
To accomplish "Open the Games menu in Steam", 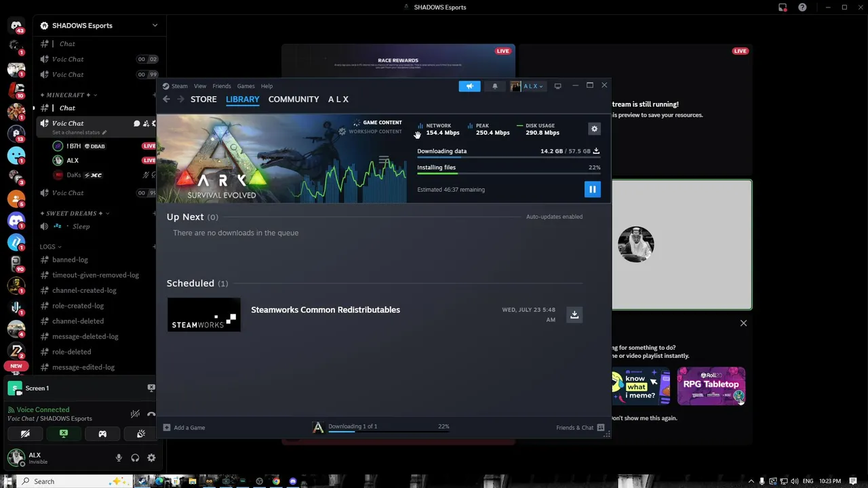I will coord(245,86).
